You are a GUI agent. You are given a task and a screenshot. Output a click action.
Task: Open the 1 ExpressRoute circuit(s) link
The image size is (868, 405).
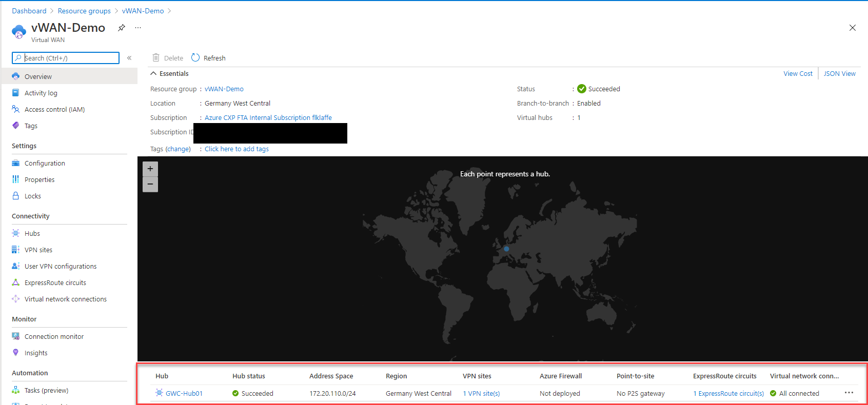coord(728,393)
